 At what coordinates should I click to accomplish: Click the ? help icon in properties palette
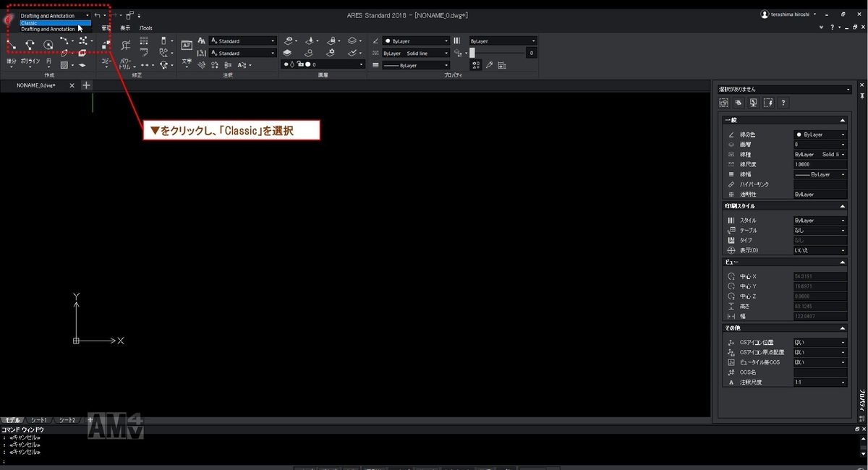(783, 103)
